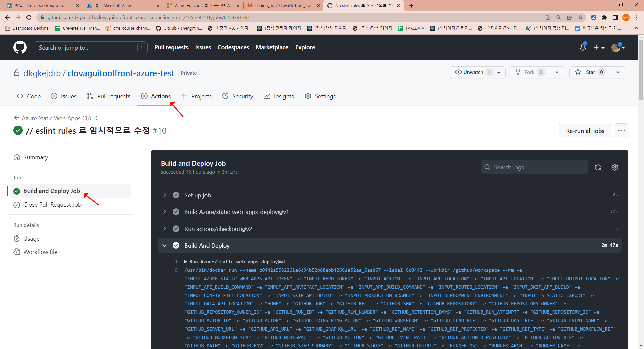
Task: Collapse the Build And Deploy step
Action: click(x=164, y=245)
